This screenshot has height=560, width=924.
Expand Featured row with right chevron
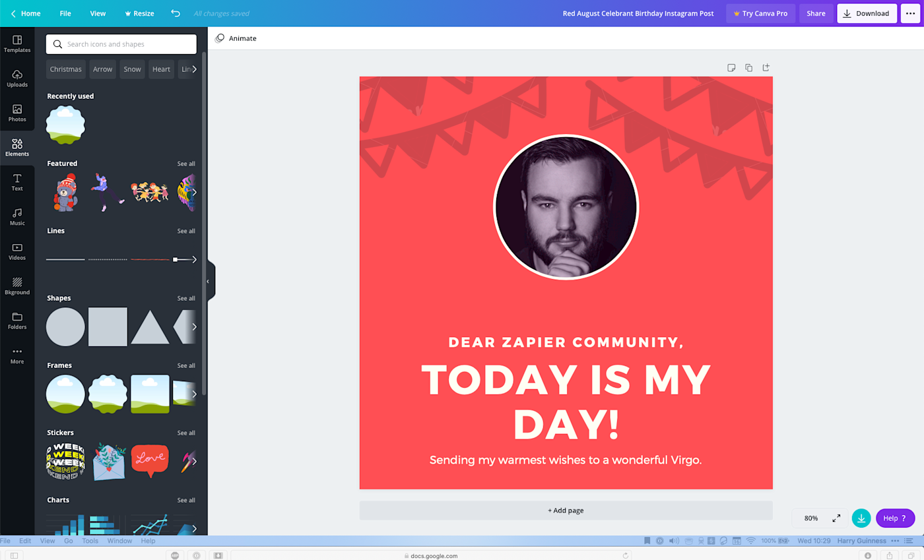[194, 193]
